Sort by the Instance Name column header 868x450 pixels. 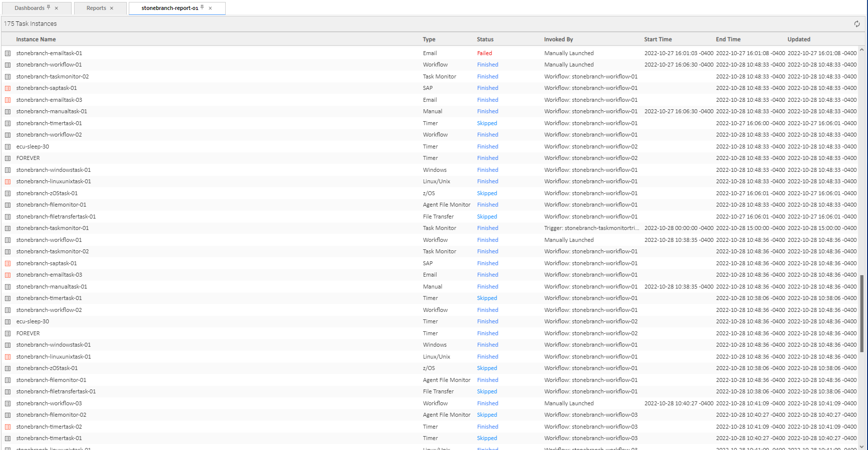pos(36,39)
